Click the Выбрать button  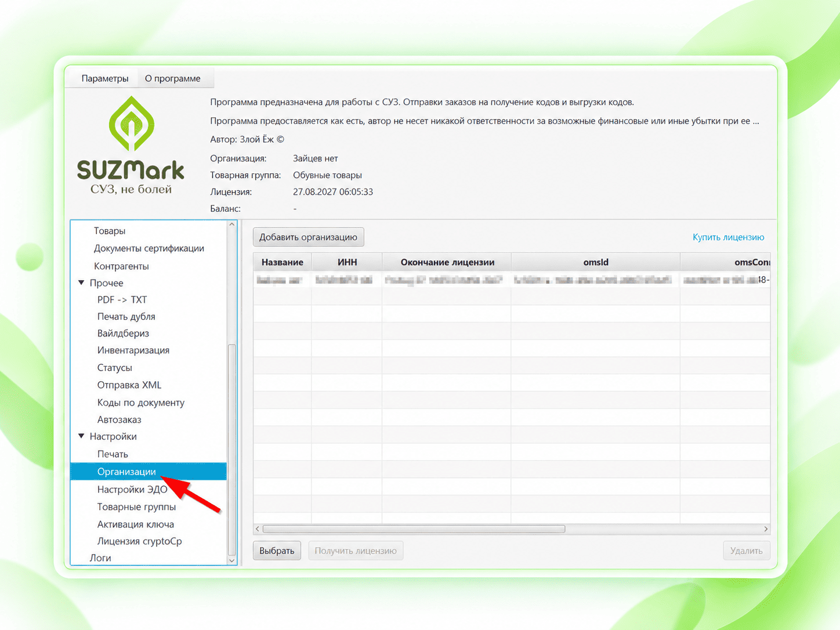[277, 551]
